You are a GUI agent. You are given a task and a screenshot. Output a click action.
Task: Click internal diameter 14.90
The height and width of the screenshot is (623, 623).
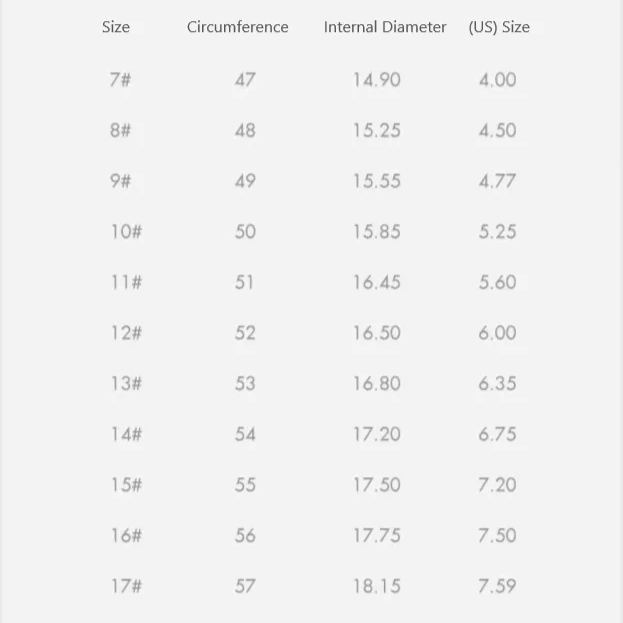click(x=376, y=79)
